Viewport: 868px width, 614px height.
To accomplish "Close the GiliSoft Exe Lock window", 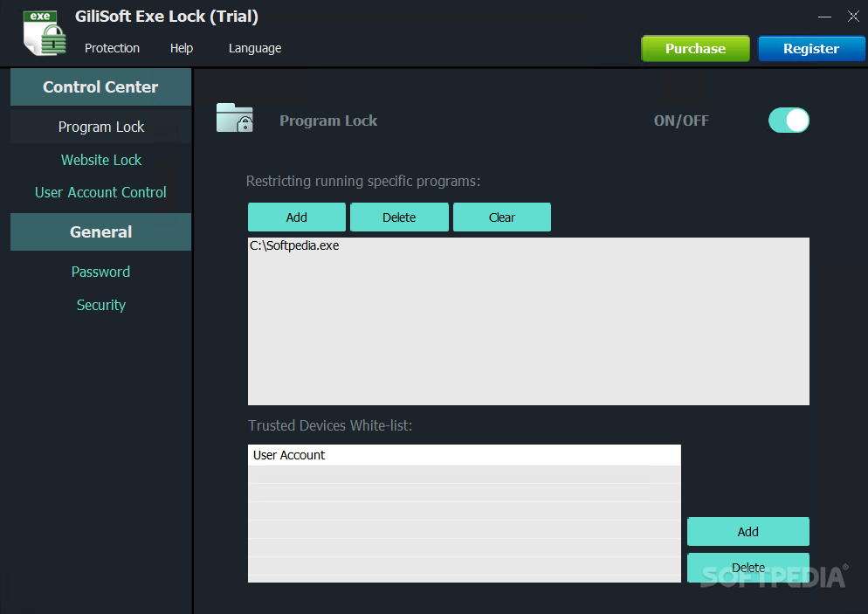I will [853, 17].
